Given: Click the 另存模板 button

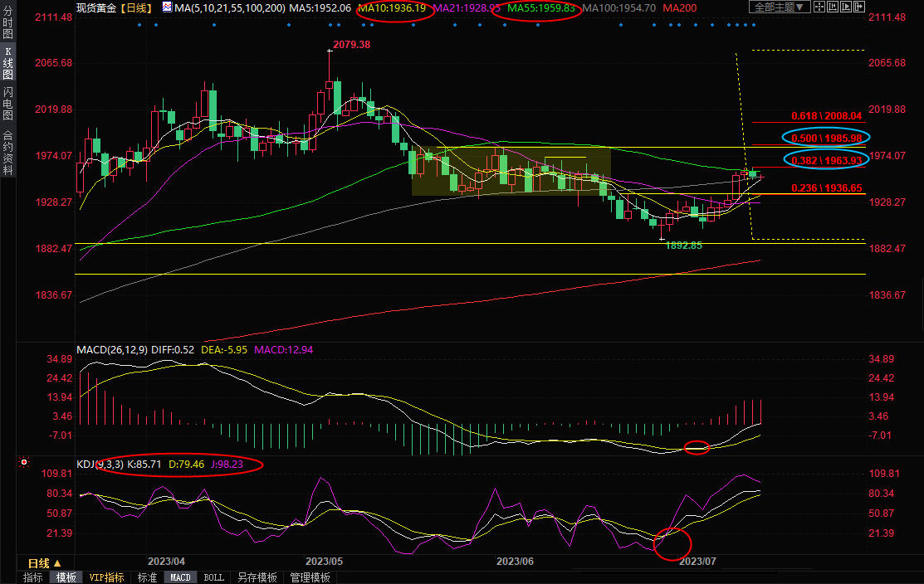Looking at the screenshot, I should coord(257,577).
